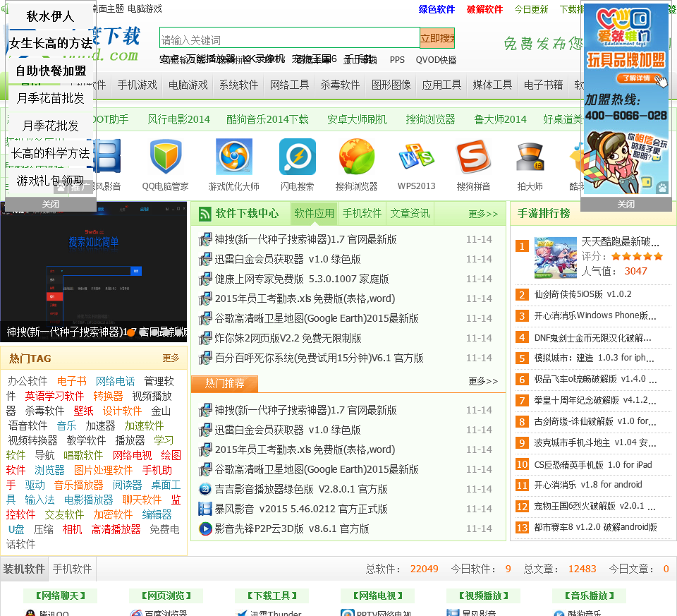Click 秋水伊人 in left floating ad
This screenshot has width=677, height=616.
point(51,16)
